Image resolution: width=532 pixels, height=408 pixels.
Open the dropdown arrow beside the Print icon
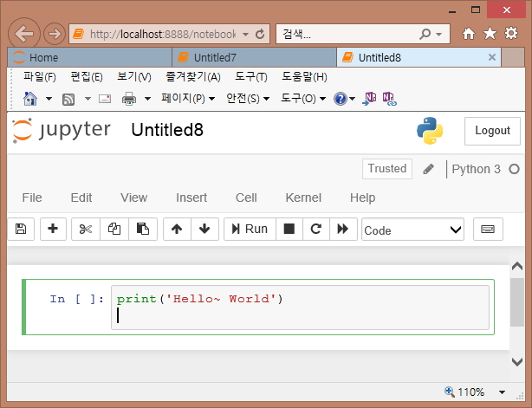click(147, 99)
